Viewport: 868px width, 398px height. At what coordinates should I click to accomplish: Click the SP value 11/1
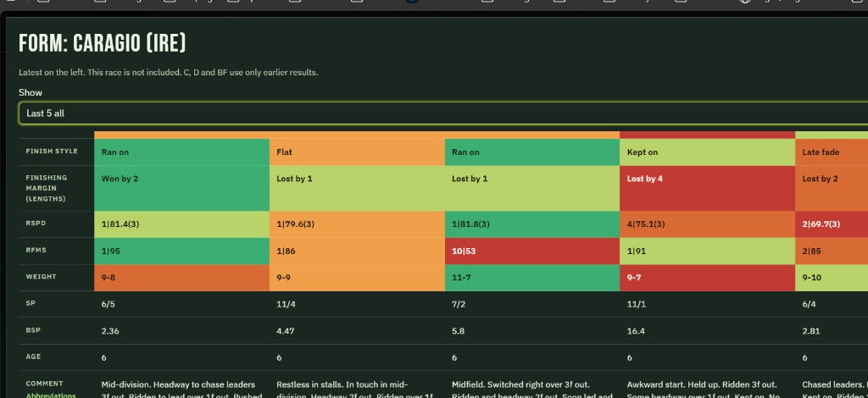pos(636,304)
